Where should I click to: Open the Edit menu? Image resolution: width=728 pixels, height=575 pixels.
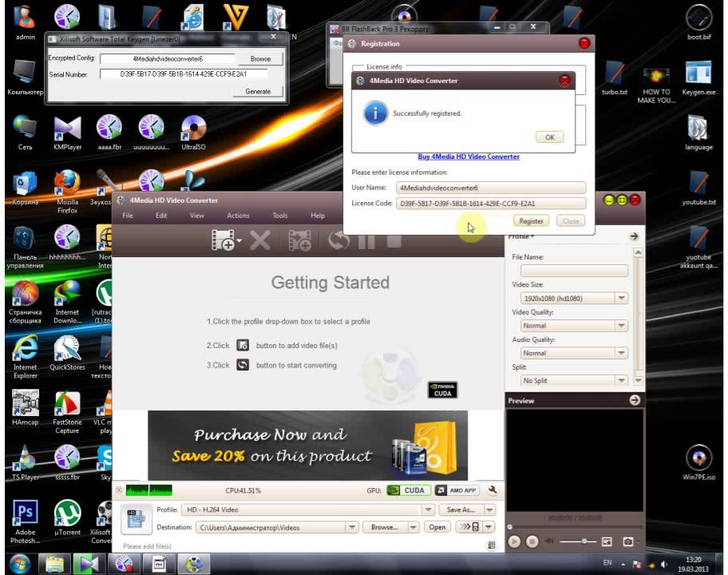(161, 216)
